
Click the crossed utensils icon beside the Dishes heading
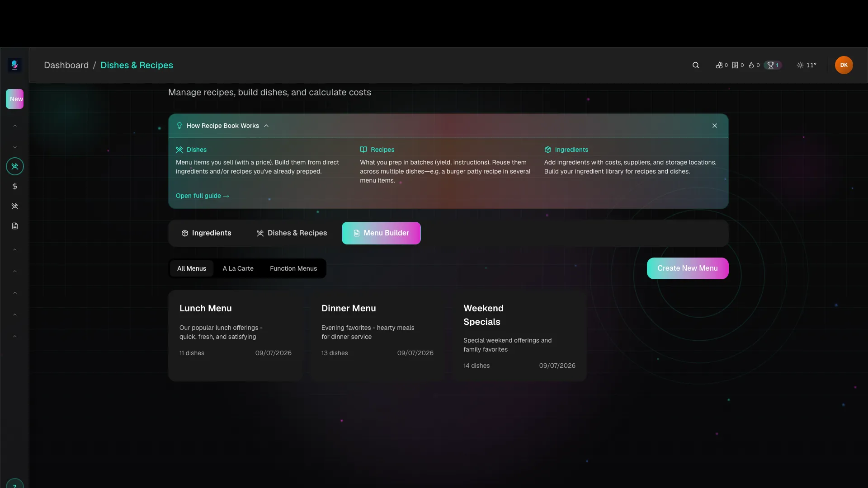[x=179, y=150]
